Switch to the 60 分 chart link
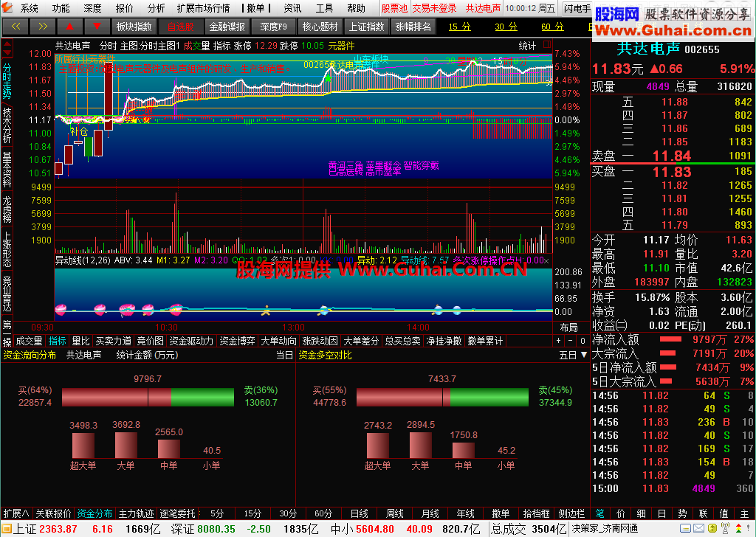Image resolution: width=756 pixels, height=537 pixels. pos(552,27)
